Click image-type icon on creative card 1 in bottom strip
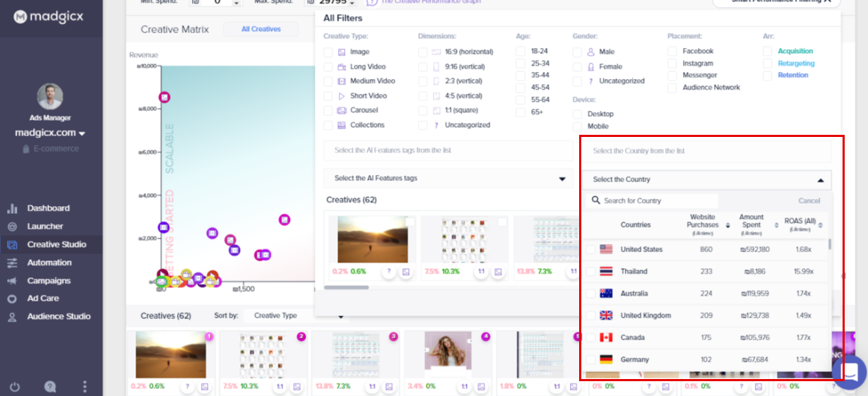868x396 pixels. point(205,387)
